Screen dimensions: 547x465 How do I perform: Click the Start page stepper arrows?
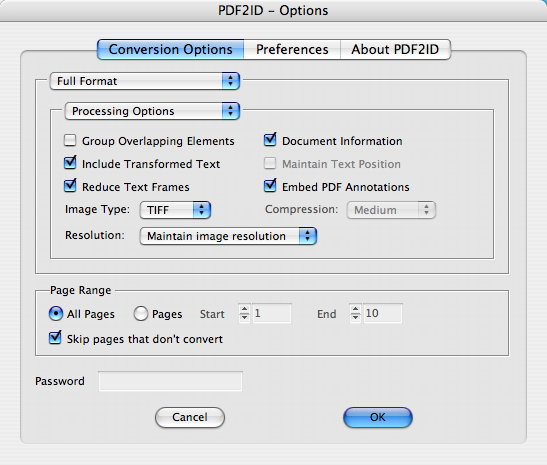tap(245, 313)
